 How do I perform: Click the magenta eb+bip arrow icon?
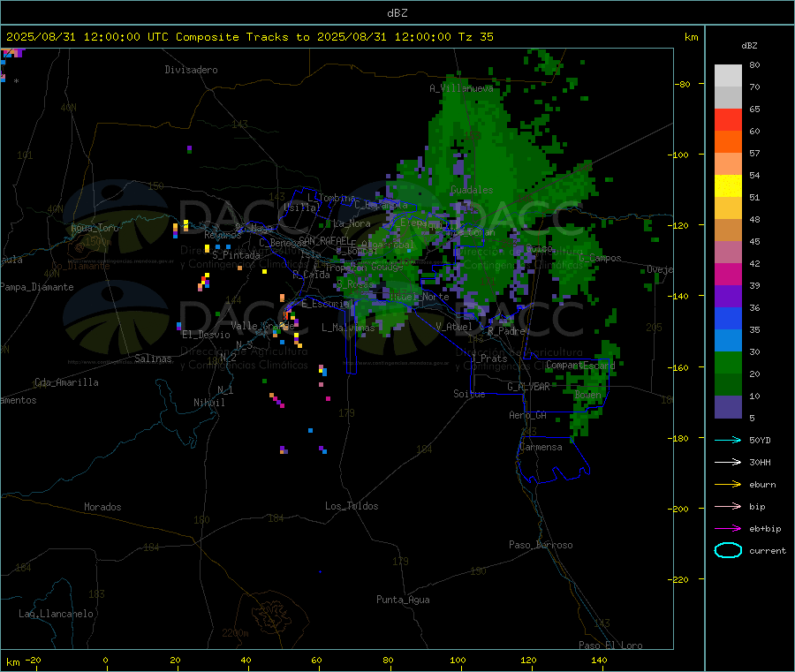pyautogui.click(x=728, y=528)
